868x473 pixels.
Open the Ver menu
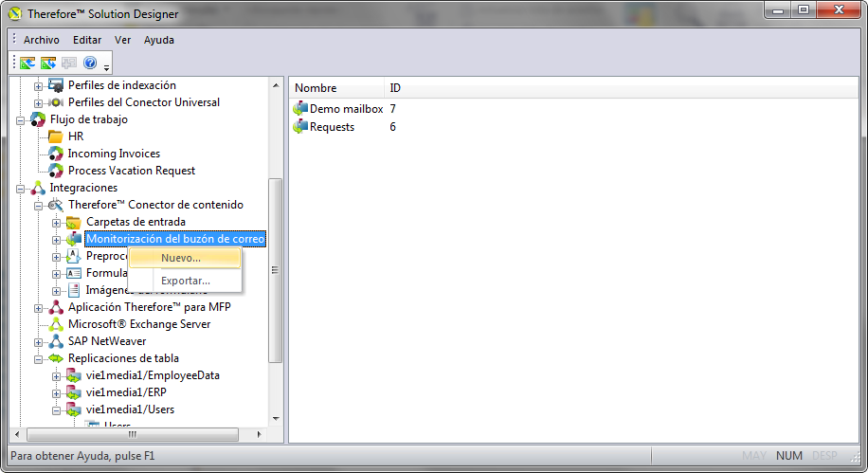[122, 40]
